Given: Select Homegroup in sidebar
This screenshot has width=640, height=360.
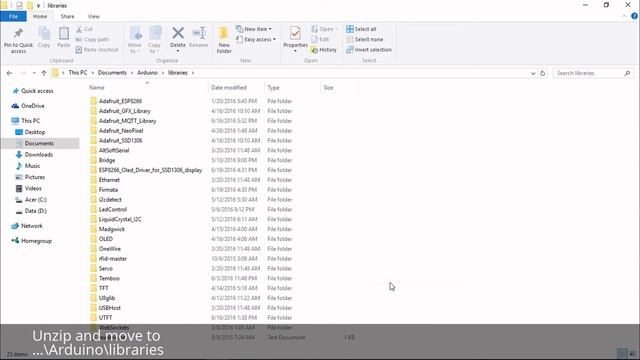Looking at the screenshot, I should point(32,241).
